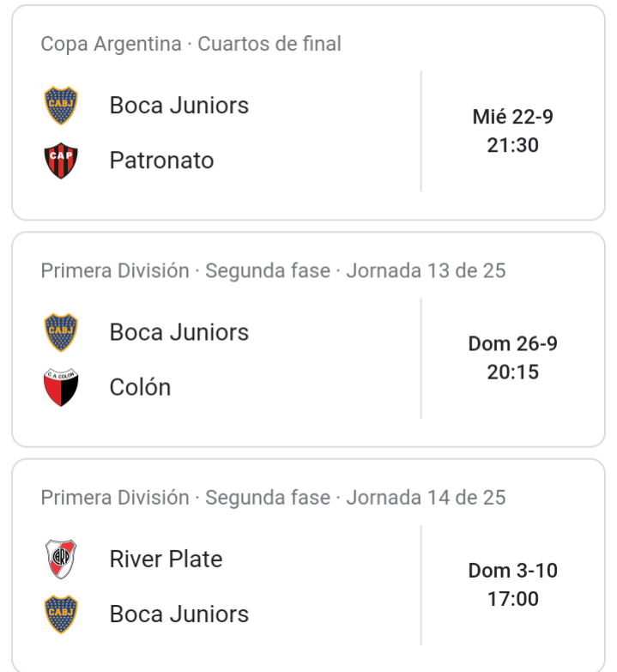Click the 21:30 kickoff time
The height and width of the screenshot is (672, 617).
pyautogui.click(x=513, y=145)
